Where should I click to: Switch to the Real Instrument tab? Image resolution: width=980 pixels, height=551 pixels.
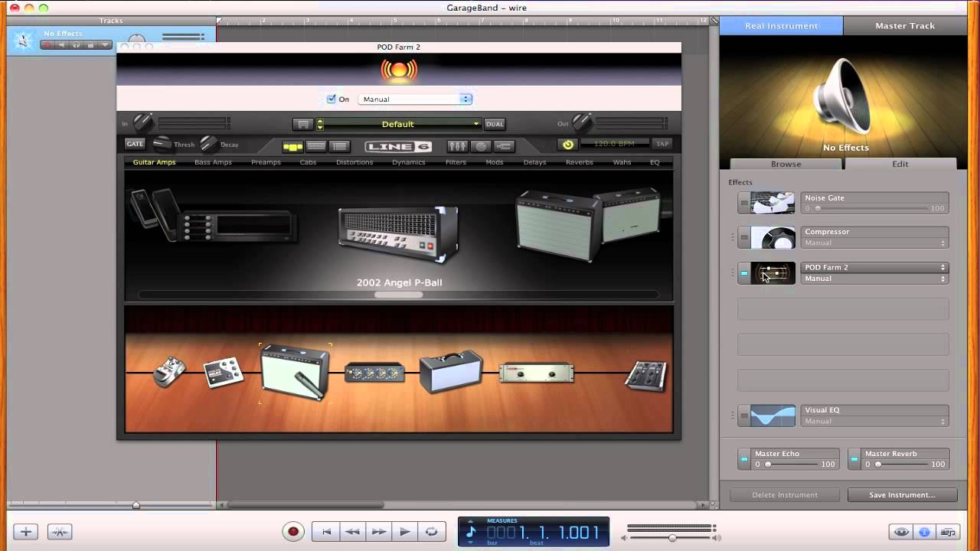pos(781,25)
